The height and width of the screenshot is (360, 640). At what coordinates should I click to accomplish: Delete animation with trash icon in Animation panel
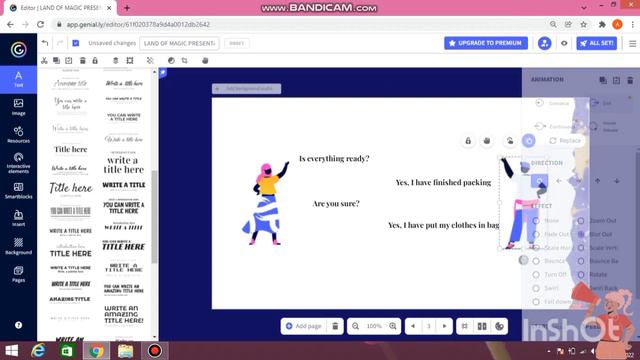[x=630, y=80]
